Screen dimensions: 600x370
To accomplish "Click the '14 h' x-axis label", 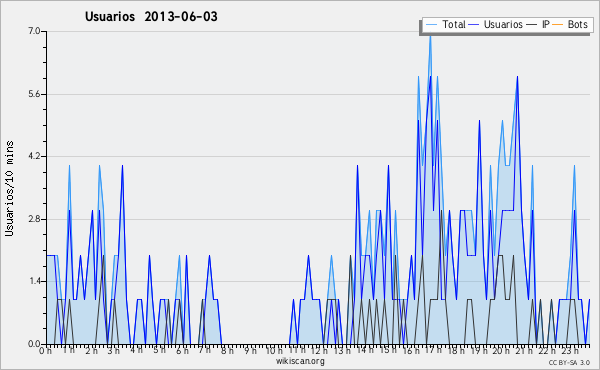I will [x=365, y=350].
